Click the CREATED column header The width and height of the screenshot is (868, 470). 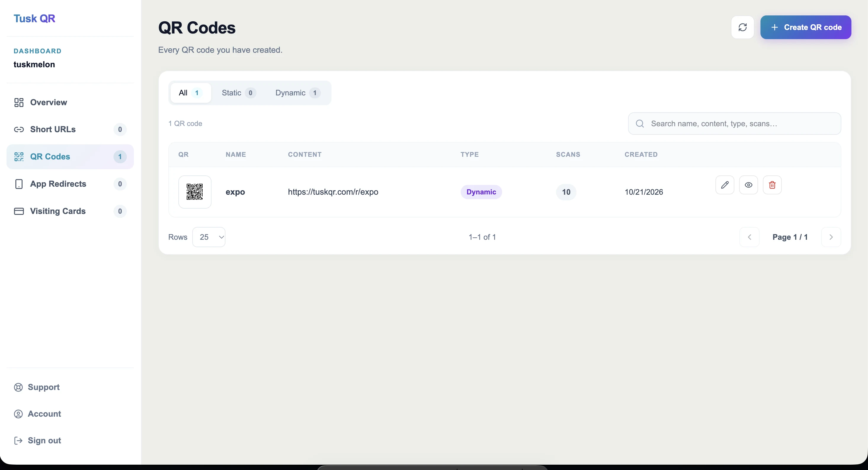pyautogui.click(x=641, y=154)
